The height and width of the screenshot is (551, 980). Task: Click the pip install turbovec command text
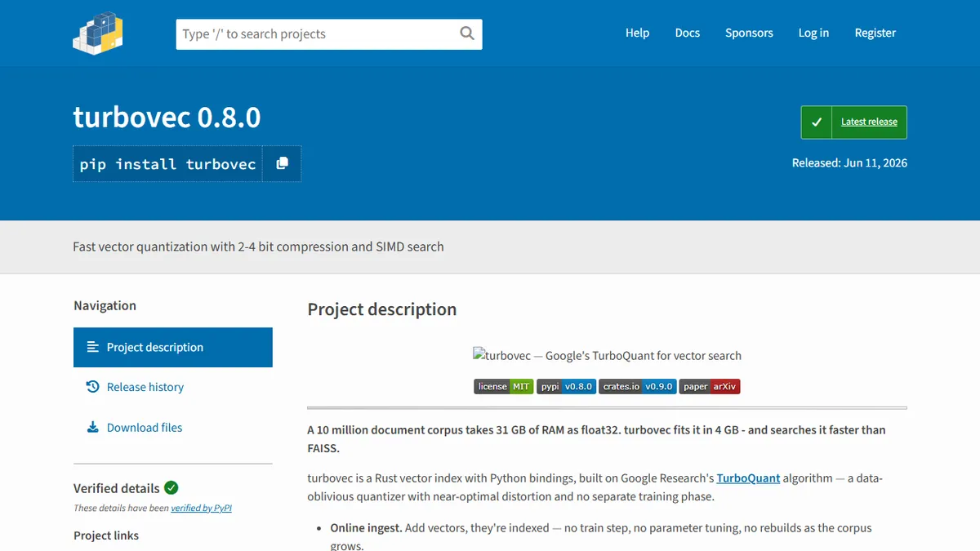coord(167,163)
